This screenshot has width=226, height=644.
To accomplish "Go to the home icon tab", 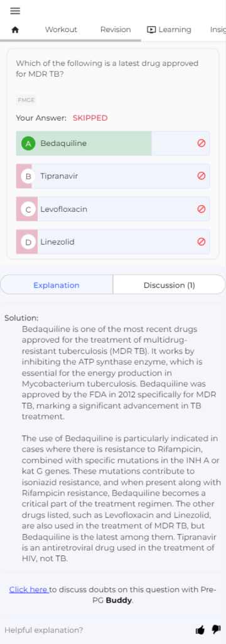I will (16, 30).
